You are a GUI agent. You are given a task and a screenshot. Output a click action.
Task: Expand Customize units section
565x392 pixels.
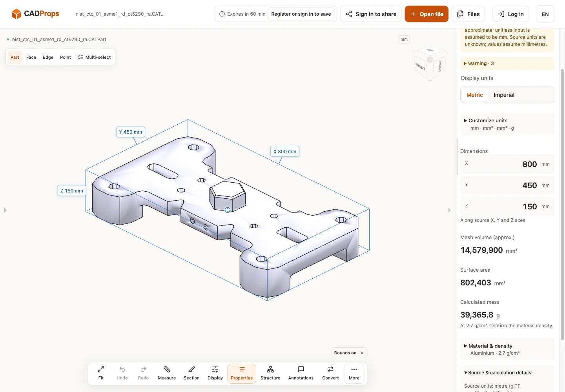(x=507, y=124)
